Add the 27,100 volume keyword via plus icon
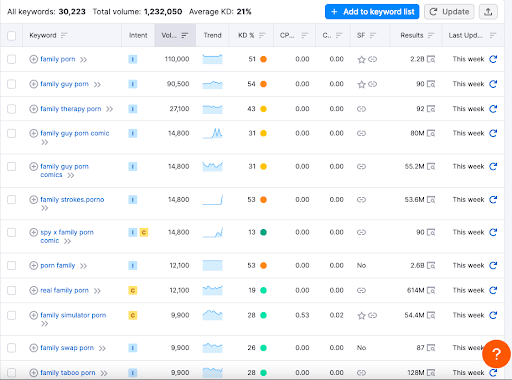512x380 pixels. [33, 109]
